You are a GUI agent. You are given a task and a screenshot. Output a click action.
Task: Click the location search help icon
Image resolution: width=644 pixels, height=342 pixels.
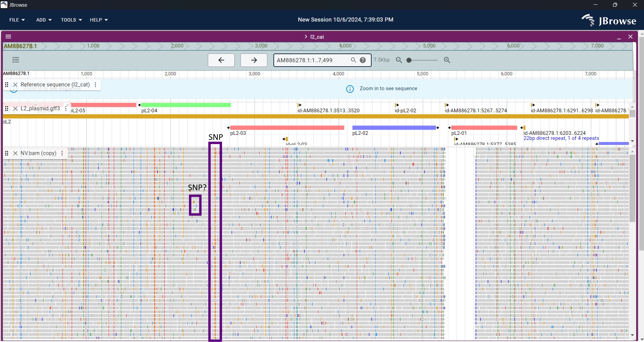click(x=363, y=60)
